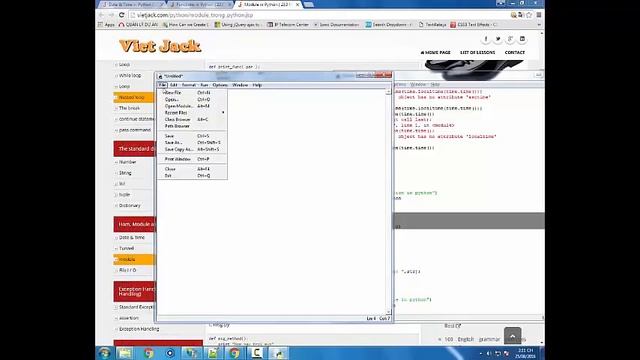Click the Chrome forward arrow
The height and width of the screenshot is (360, 640).
pos(111,15)
